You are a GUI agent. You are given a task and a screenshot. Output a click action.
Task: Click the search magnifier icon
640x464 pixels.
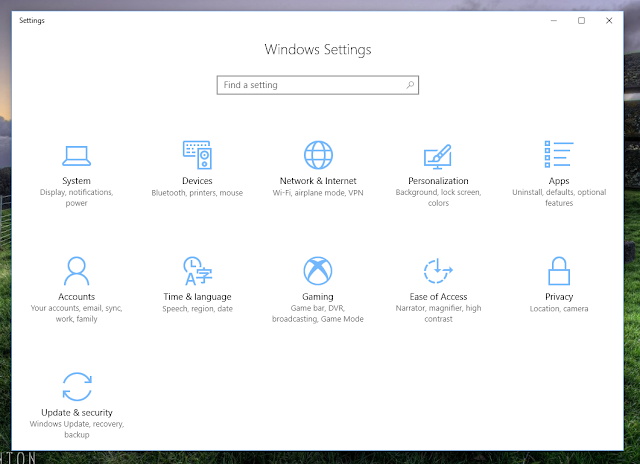click(x=410, y=85)
